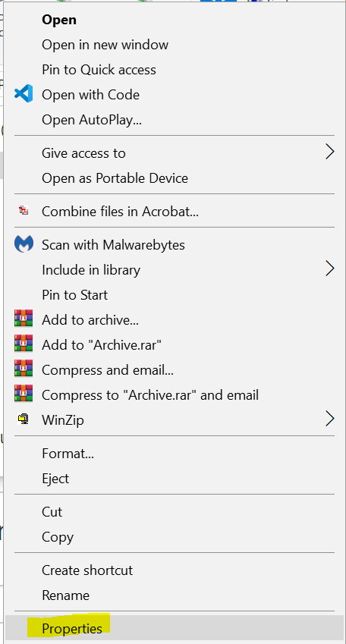Image resolution: width=346 pixels, height=644 pixels.
Task: Expand the Give access to submenu arrow
Action: click(330, 152)
